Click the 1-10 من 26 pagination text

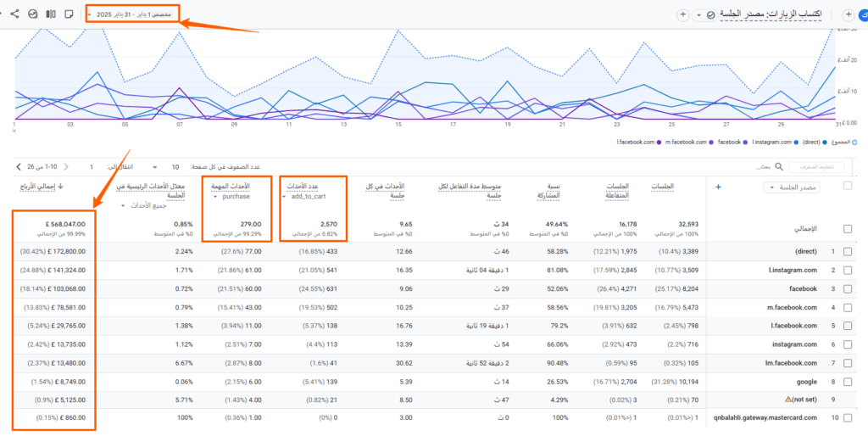[x=42, y=167]
